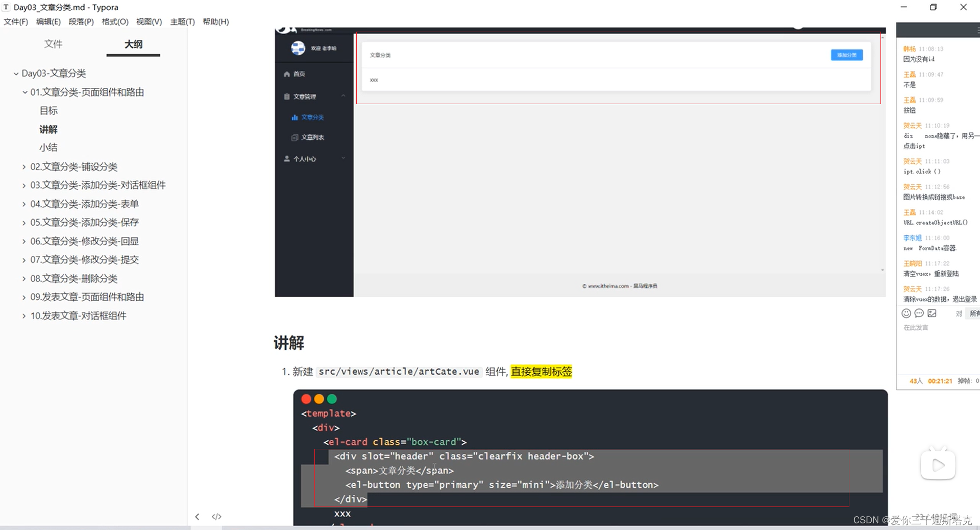Viewport: 980px width, 530px height.
Task: Open 视图(V) menu
Action: pos(149,21)
